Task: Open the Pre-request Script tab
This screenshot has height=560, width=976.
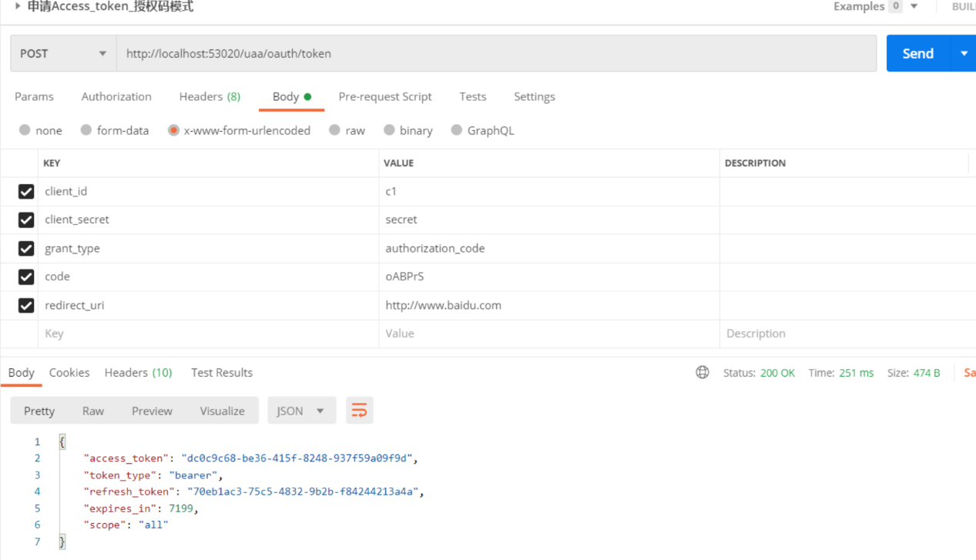Action: click(385, 96)
